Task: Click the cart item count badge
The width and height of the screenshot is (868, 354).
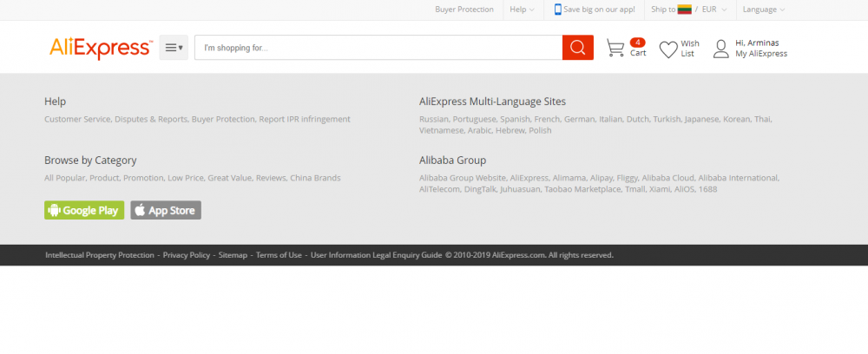Action: pyautogui.click(x=638, y=43)
